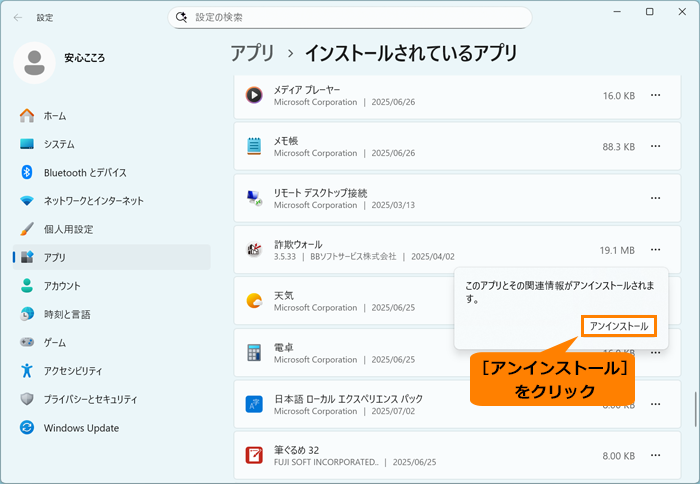Click the メモ帳 notepad icon

[254, 146]
